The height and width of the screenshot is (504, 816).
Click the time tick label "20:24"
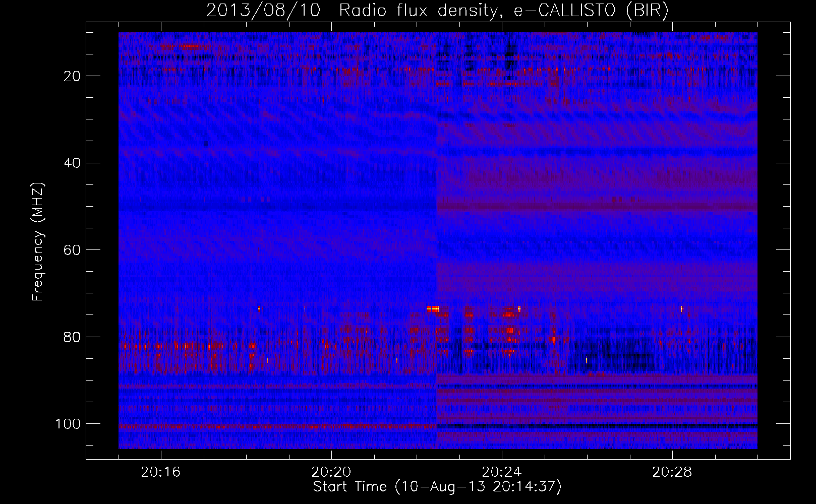502,472
